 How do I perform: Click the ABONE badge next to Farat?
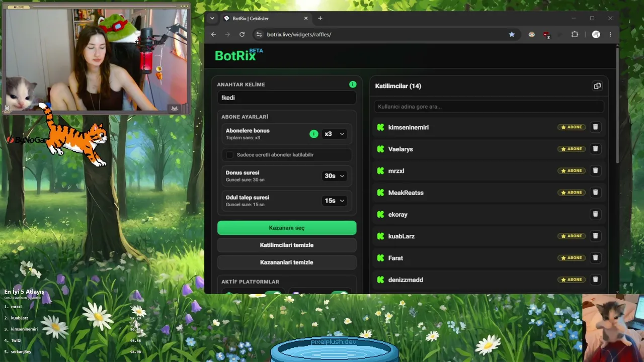click(572, 258)
